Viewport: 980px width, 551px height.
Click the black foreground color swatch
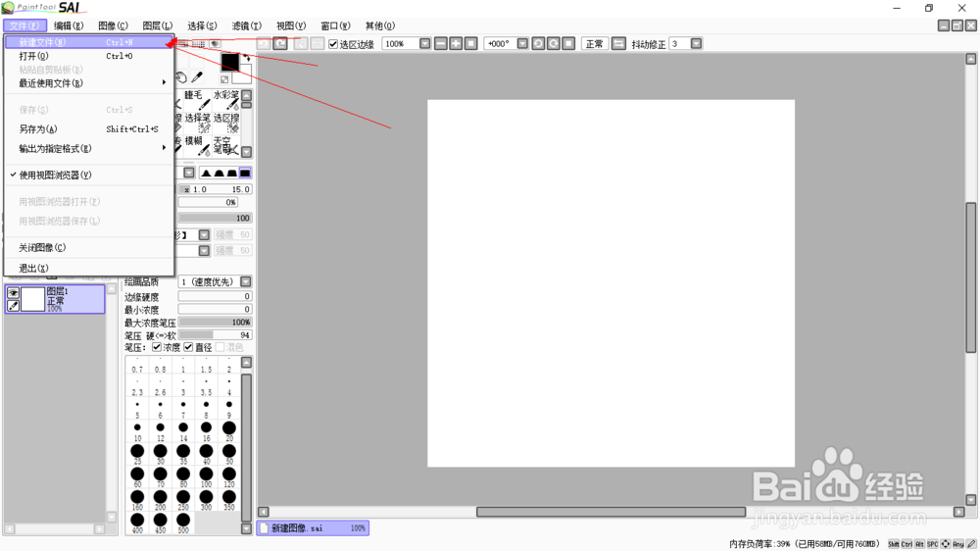pyautogui.click(x=229, y=62)
